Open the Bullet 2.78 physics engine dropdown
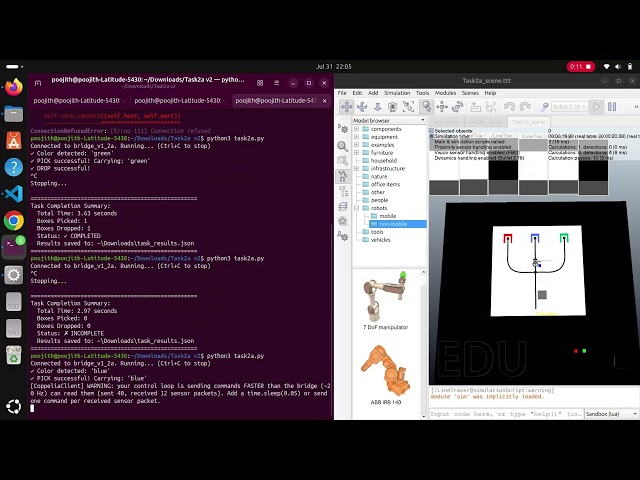This screenshot has height=480, width=640. tap(569, 107)
